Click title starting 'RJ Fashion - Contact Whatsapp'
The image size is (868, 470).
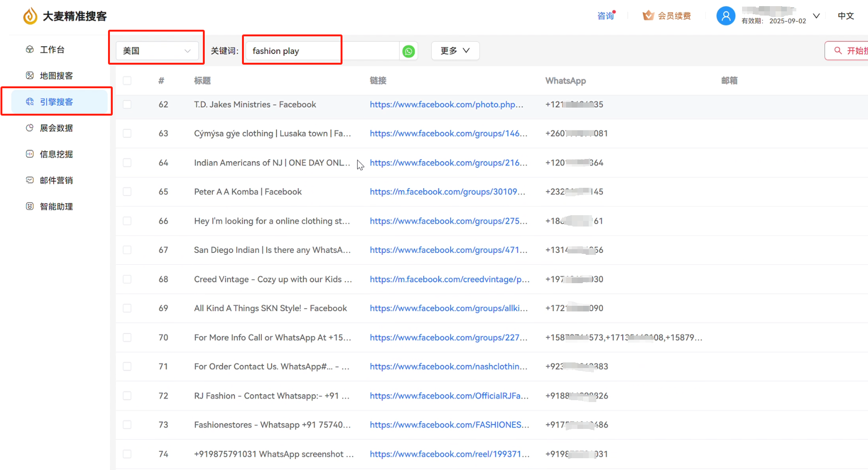(272, 396)
